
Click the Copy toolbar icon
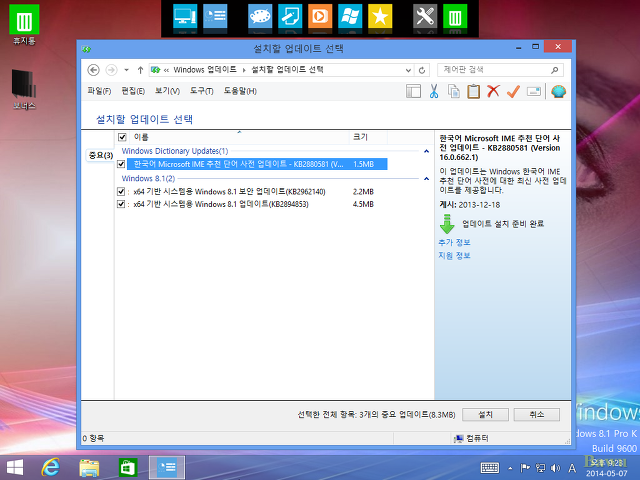click(x=453, y=91)
